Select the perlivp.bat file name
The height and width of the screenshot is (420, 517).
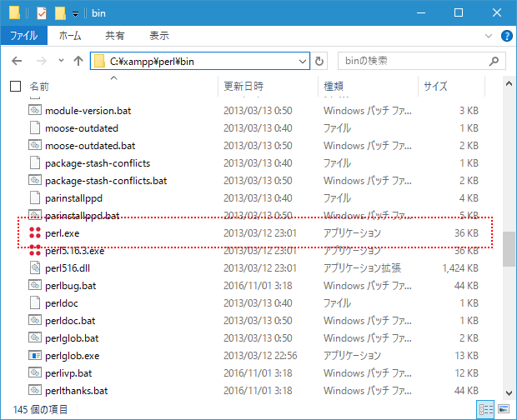coord(68,373)
